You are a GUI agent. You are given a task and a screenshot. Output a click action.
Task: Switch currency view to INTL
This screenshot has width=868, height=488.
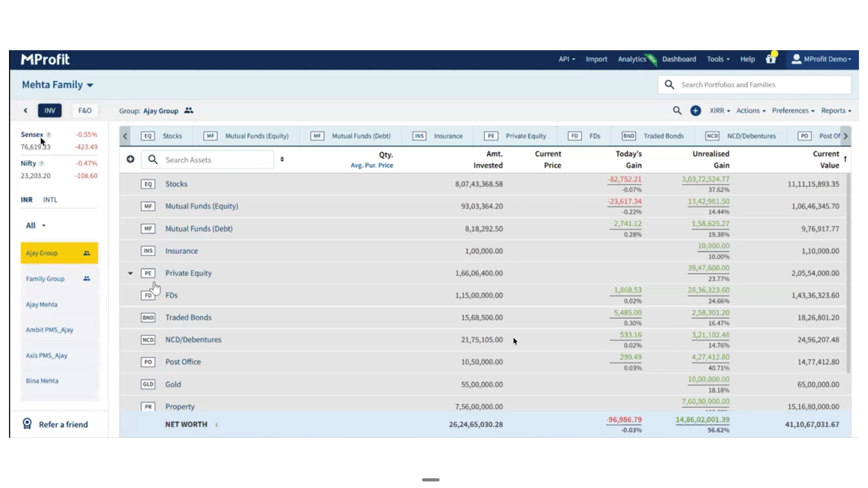tap(50, 200)
